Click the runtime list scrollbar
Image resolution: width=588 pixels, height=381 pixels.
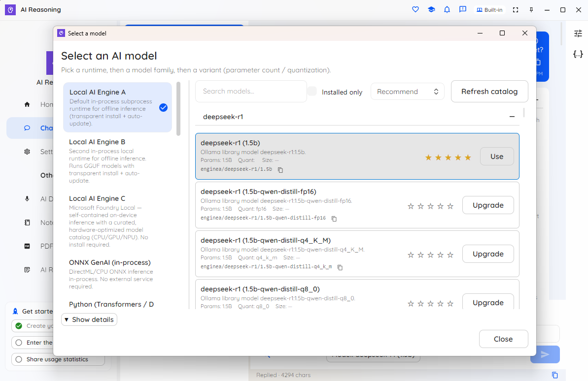click(178, 109)
